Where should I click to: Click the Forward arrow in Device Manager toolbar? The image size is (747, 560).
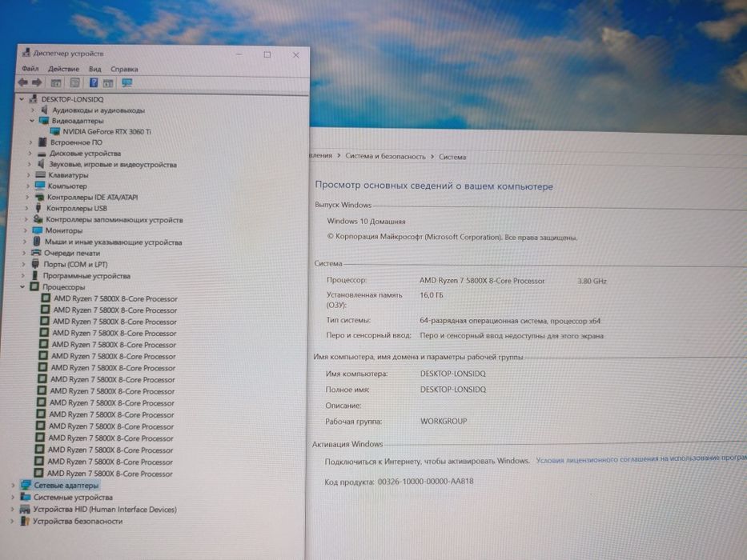[x=37, y=82]
